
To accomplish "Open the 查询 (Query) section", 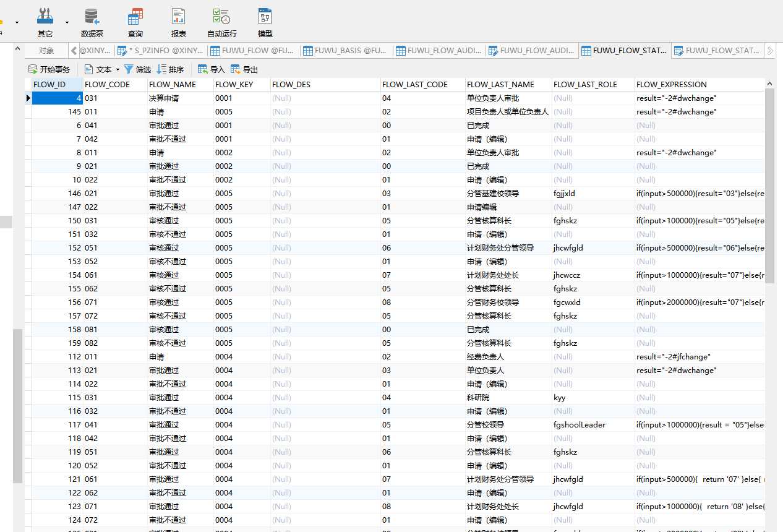I will (x=135, y=22).
